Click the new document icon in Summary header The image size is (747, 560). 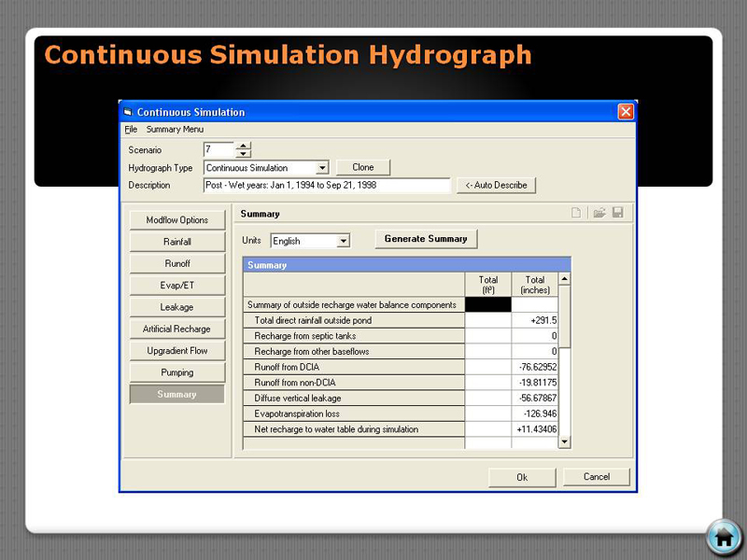click(576, 214)
